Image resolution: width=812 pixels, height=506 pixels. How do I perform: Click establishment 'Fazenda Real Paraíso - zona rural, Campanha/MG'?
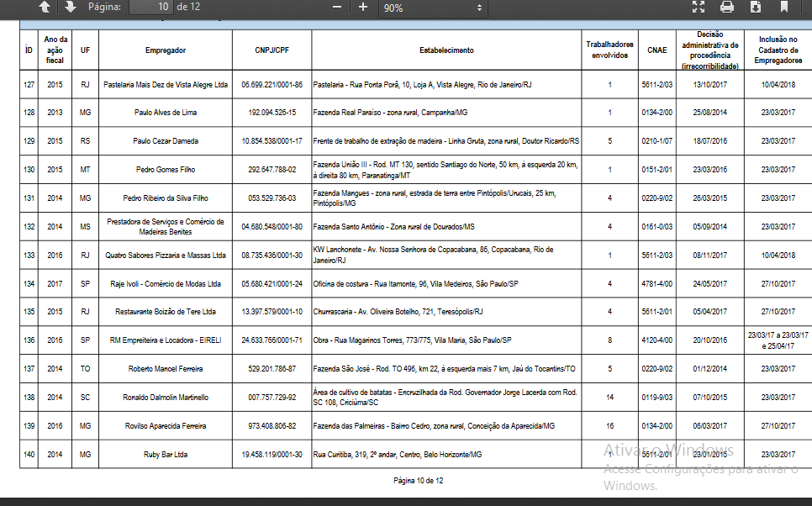coord(391,113)
